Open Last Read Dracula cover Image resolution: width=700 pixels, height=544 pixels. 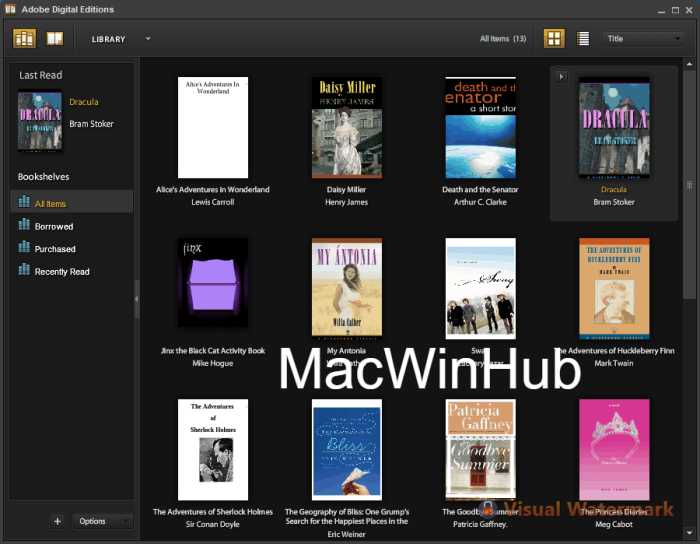pyautogui.click(x=40, y=120)
